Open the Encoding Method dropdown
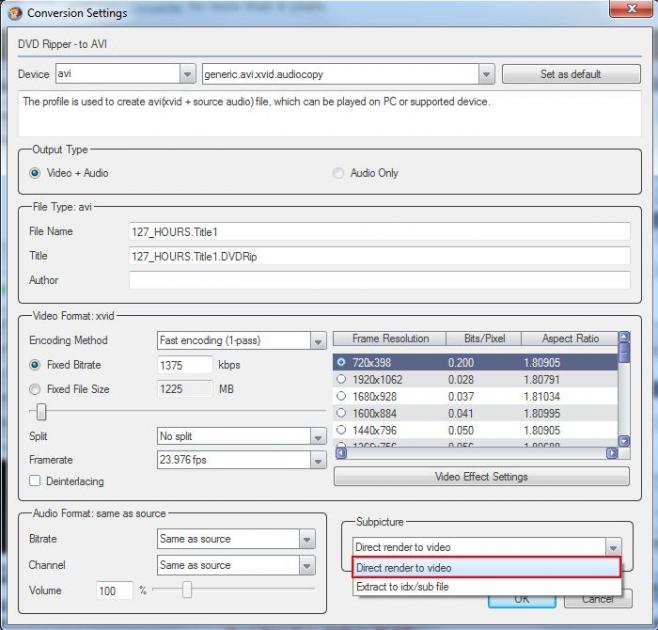 [x=318, y=341]
